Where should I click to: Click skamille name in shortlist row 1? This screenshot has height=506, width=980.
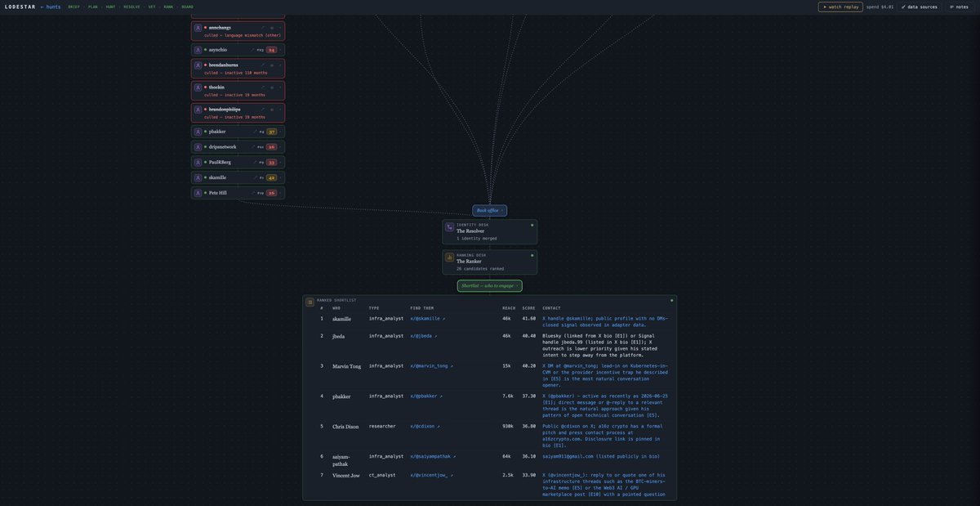click(341, 319)
